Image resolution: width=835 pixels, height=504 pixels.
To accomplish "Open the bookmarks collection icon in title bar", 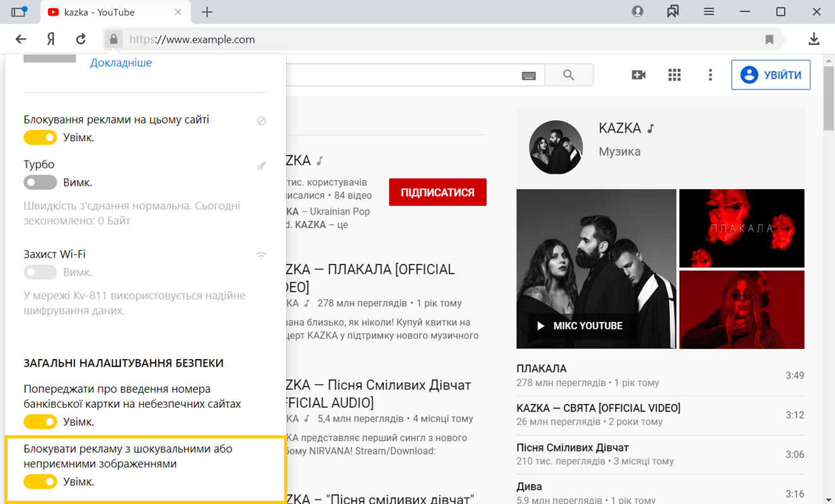I will point(673,11).
